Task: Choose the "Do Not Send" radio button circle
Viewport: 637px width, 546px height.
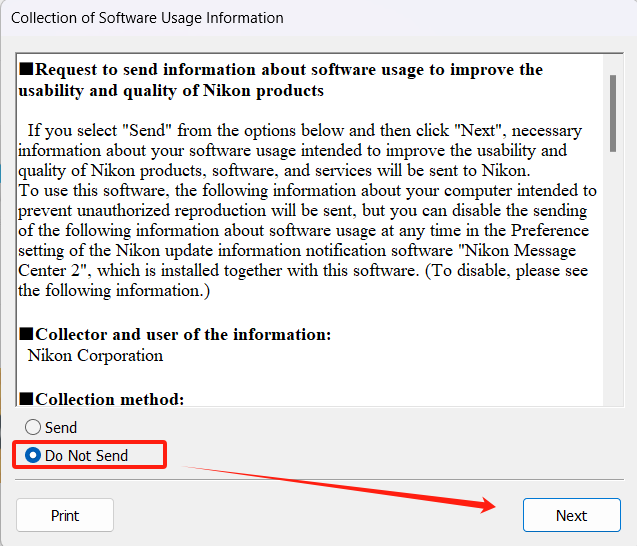Action: point(33,455)
